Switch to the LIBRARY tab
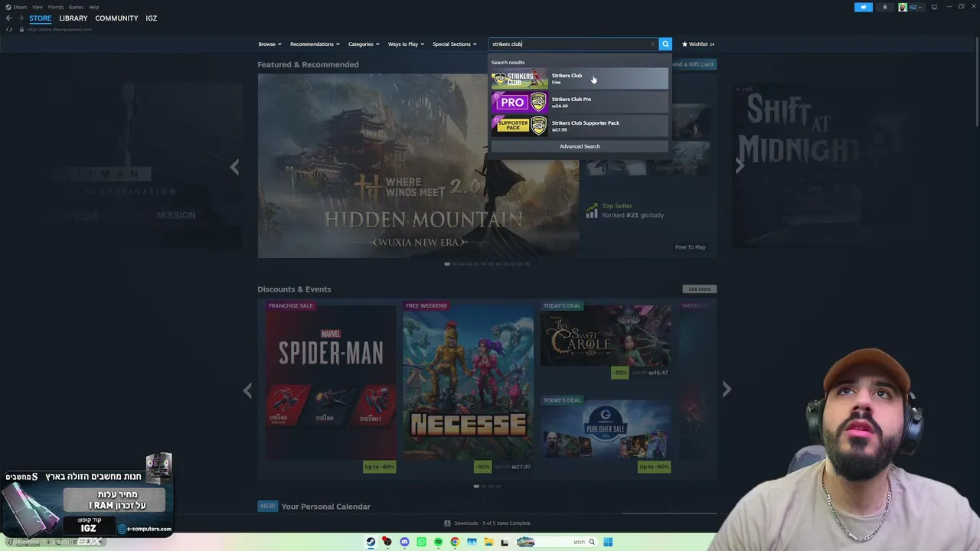Screen dimensions: 980x551 tap(73, 18)
